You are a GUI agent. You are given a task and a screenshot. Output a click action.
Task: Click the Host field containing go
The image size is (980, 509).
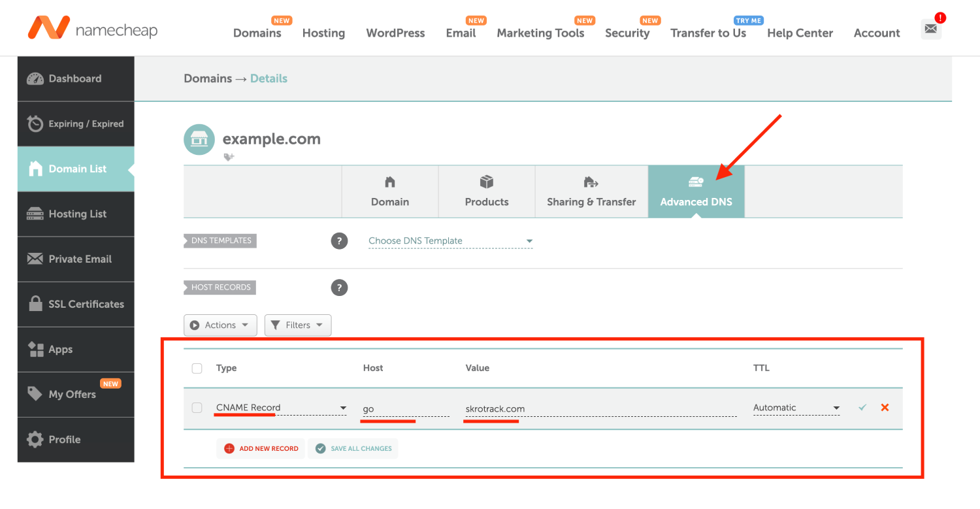[x=406, y=408]
